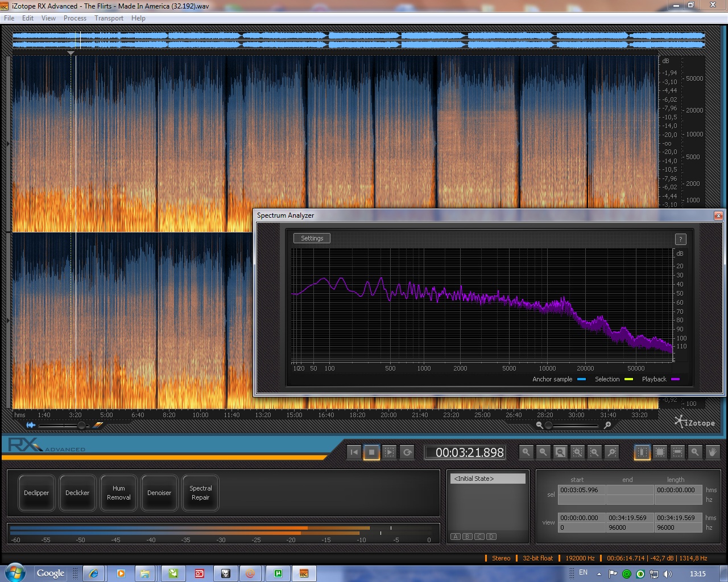Image resolution: width=728 pixels, height=582 pixels.
Task: Click the waveform icon beside the blend slider
Action: pos(31,425)
